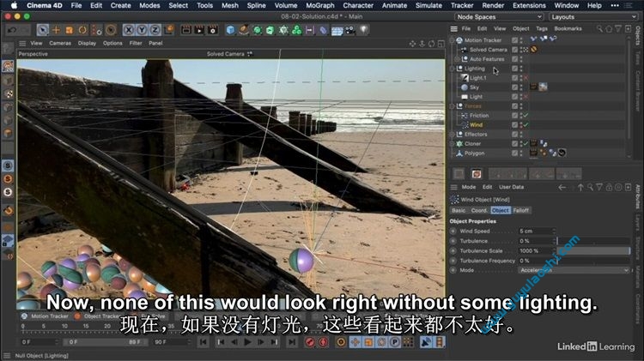The image size is (644, 361).
Task: Expand the Auto Features tree node
Action: tap(457, 59)
